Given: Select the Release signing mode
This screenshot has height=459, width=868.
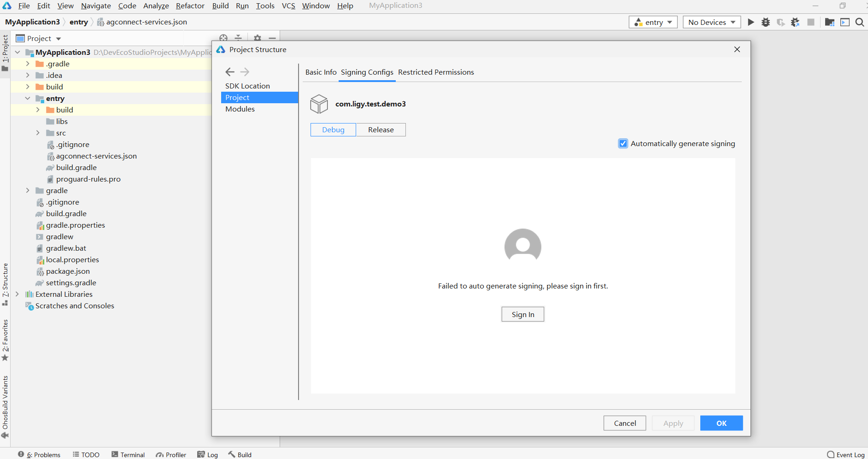Looking at the screenshot, I should tap(381, 130).
